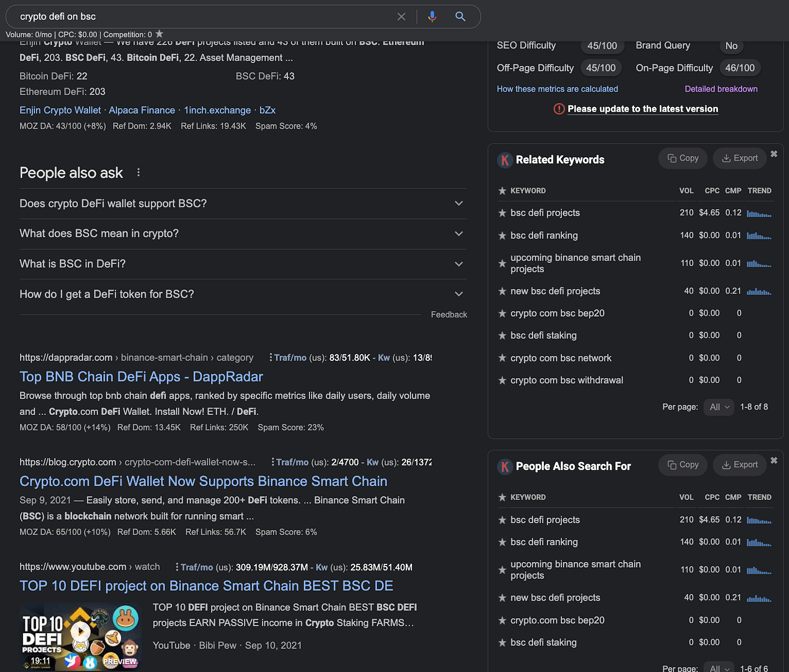Click 'upcoming binance smart chain projects' in People Also Search For
This screenshot has height=672, width=789.
575,570
